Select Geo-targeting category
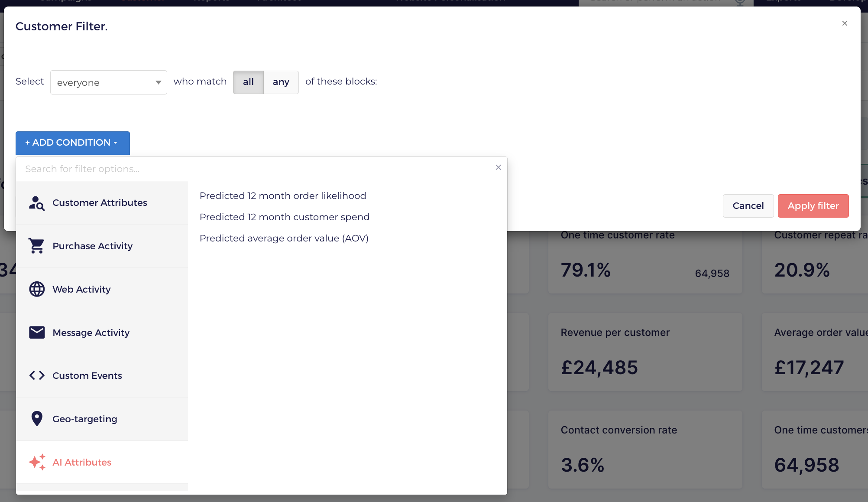The image size is (868, 502). (102, 419)
